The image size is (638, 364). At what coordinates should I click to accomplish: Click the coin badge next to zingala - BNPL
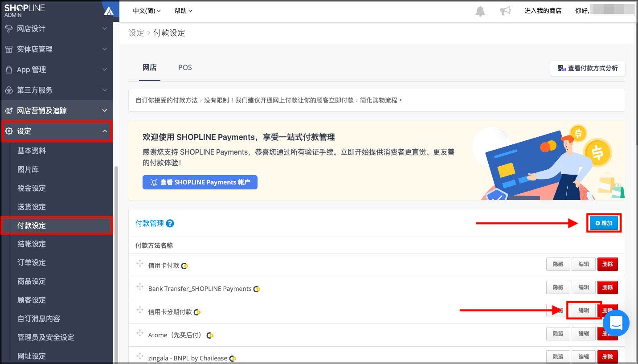[x=233, y=359]
